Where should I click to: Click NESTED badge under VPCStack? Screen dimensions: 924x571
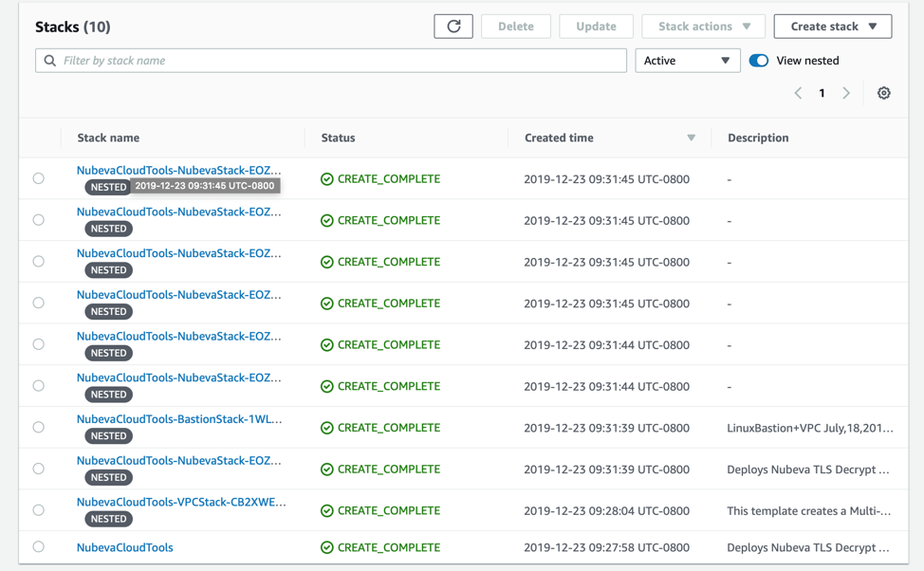[x=108, y=519]
